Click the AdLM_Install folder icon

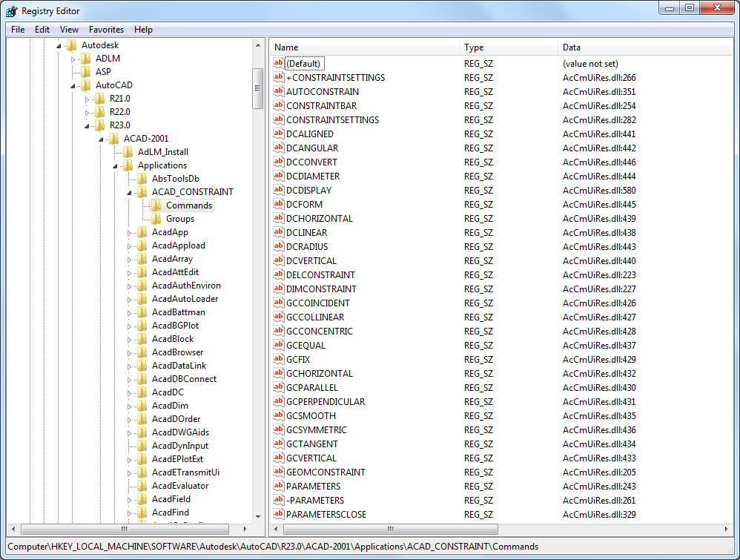(x=128, y=151)
